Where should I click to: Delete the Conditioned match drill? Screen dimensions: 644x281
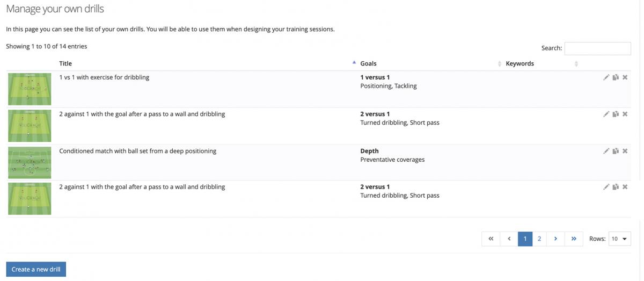(x=625, y=151)
